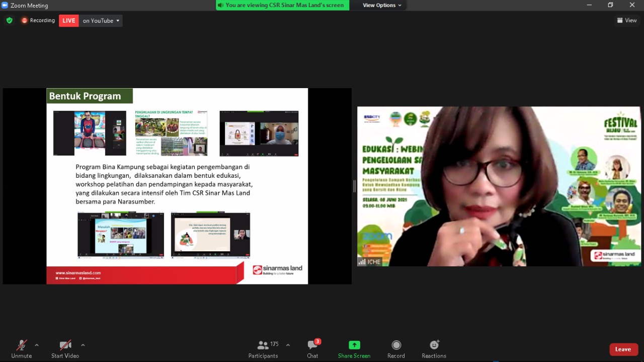Start the video camera

point(65,349)
